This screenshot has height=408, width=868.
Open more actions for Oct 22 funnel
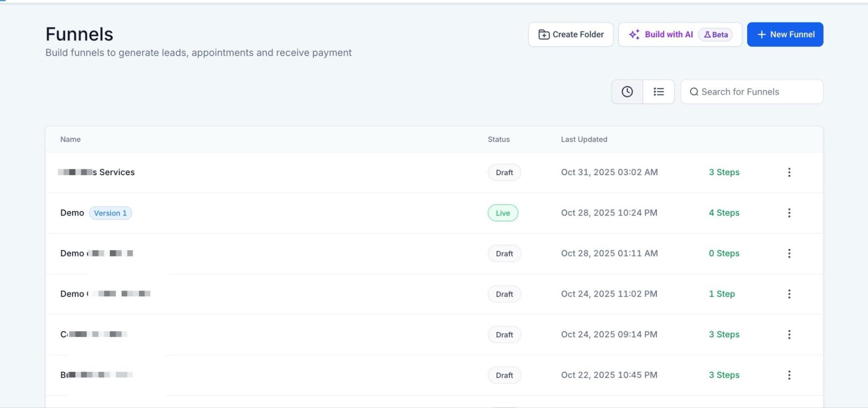pyautogui.click(x=789, y=375)
